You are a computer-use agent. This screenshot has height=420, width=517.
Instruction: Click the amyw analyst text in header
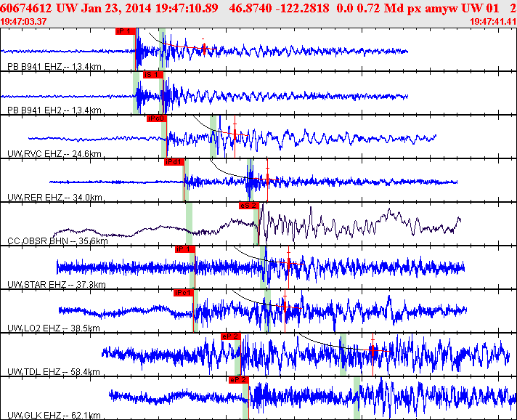click(x=441, y=8)
